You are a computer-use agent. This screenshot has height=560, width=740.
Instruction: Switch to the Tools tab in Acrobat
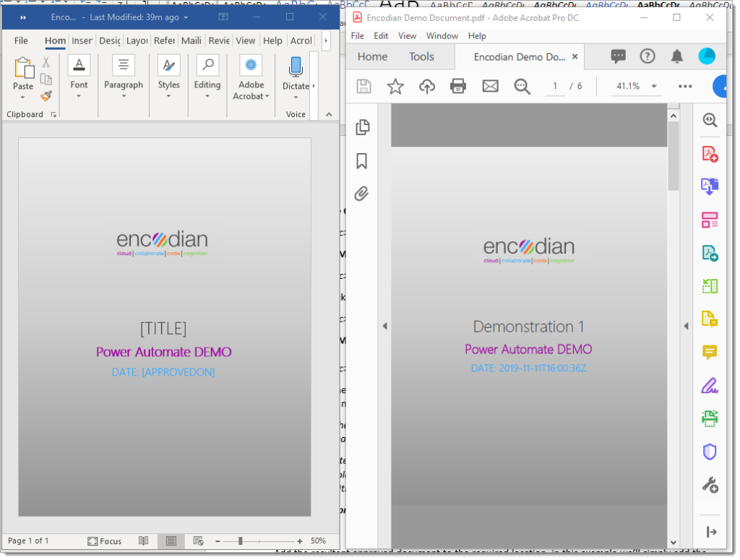point(421,56)
